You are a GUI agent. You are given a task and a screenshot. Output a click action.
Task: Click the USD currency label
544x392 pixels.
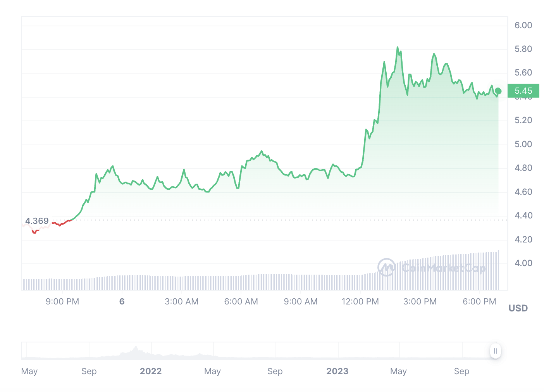[518, 308]
